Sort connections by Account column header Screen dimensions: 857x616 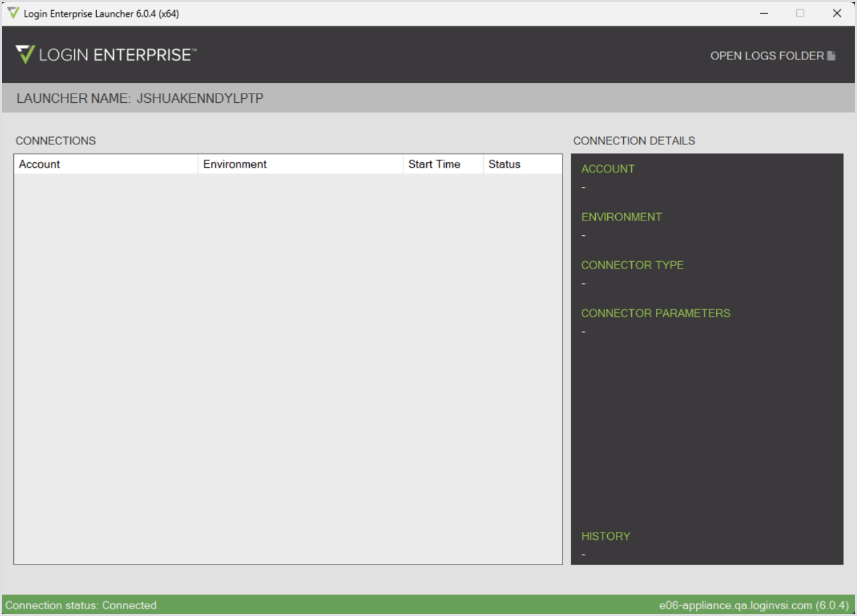[x=106, y=164]
